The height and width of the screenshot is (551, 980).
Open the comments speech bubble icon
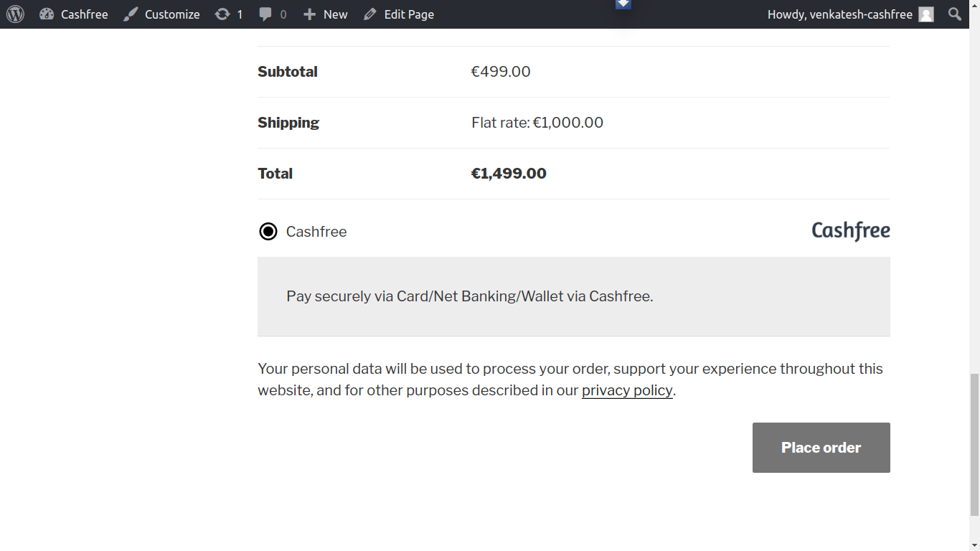point(265,14)
